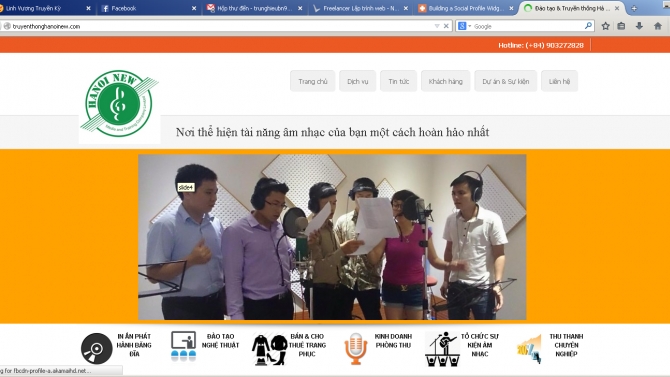Close the Facebook tab

pos(194,8)
